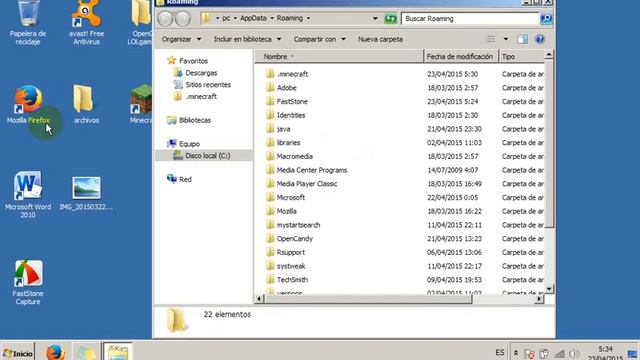Select the libraries folder
The height and width of the screenshot is (360, 640).
(283, 143)
